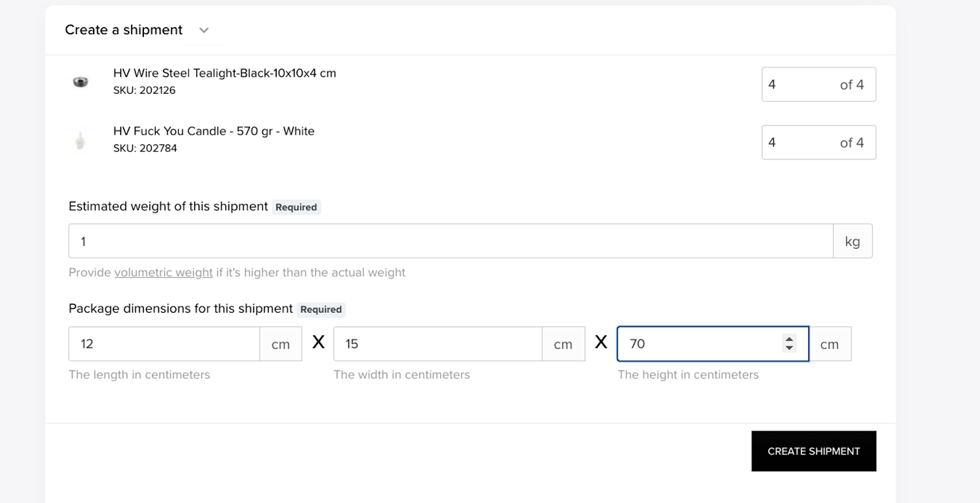Click the kg unit label

(852, 241)
